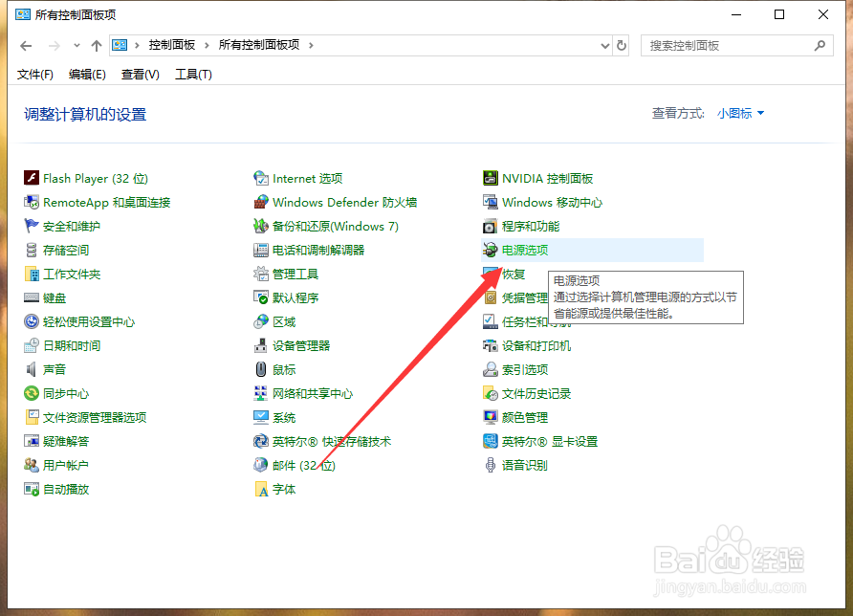Click the 程序和功能 icon
The width and height of the screenshot is (853, 616).
(x=491, y=226)
